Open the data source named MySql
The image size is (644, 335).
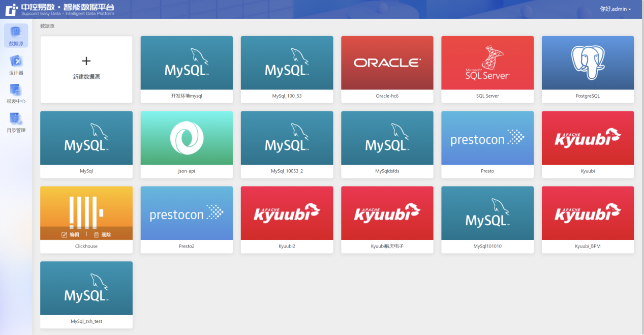coord(86,144)
